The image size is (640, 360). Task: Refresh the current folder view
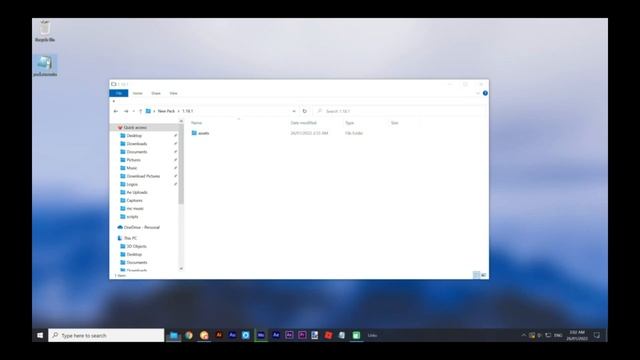pyautogui.click(x=304, y=111)
